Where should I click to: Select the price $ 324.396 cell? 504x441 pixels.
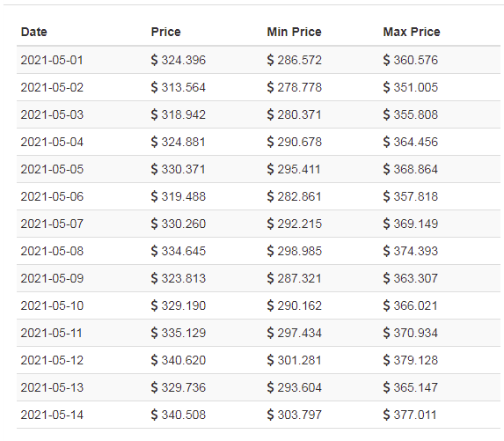point(178,60)
